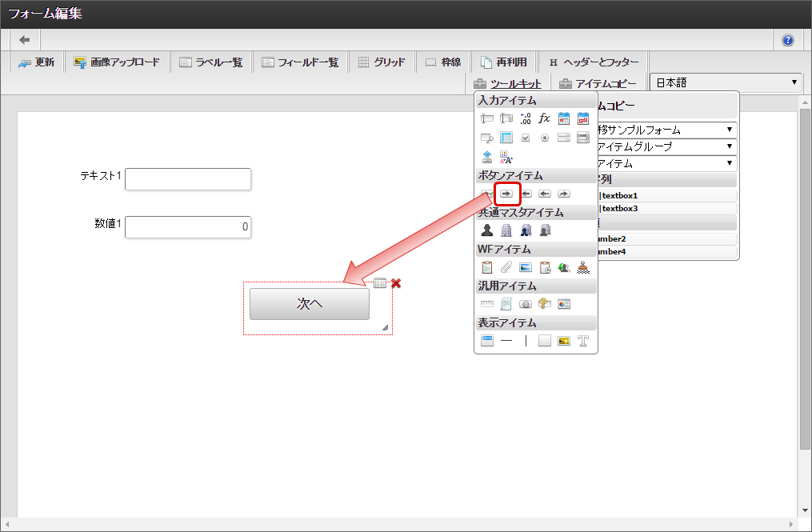Click the next-arrow button item in toolkit
This screenshot has width=812, height=532.
click(506, 194)
